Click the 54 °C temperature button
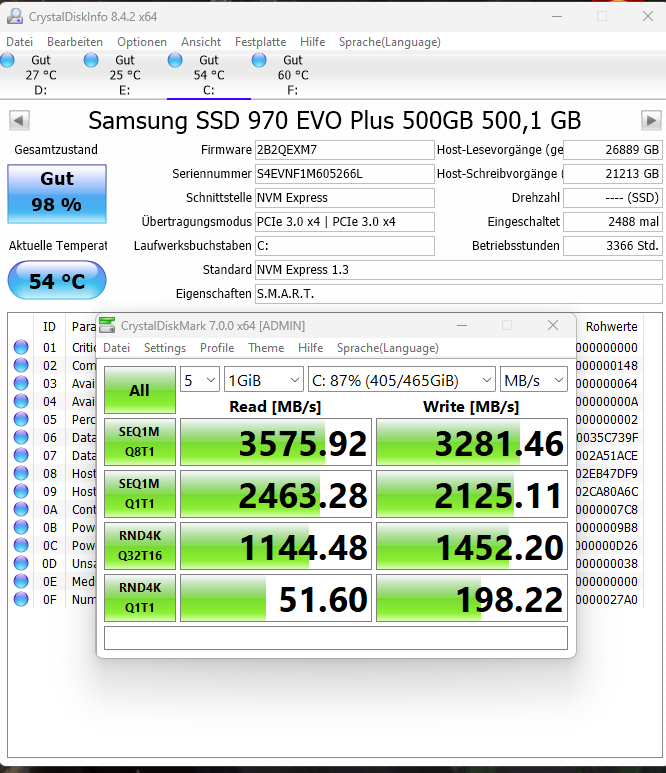Viewport: 666px width, 773px height. tap(57, 280)
